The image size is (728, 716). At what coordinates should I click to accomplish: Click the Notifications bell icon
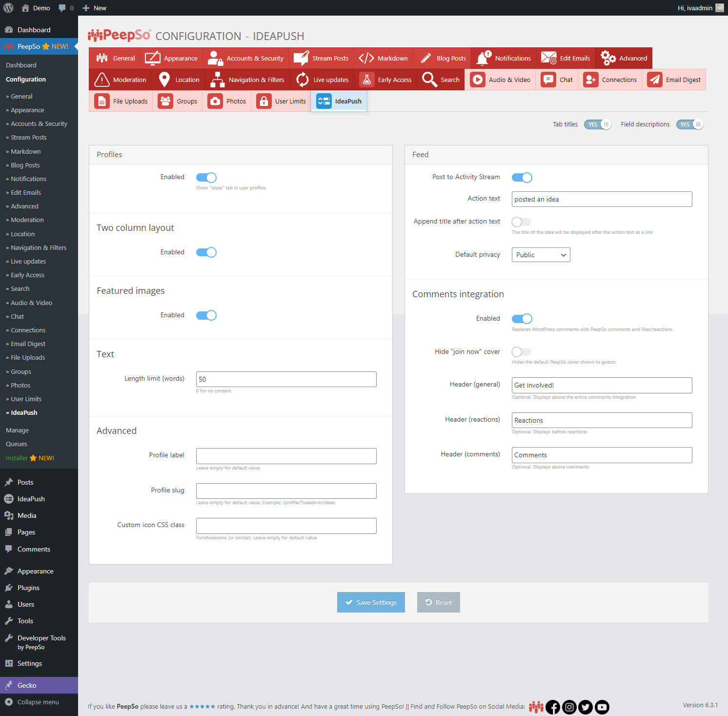point(484,58)
